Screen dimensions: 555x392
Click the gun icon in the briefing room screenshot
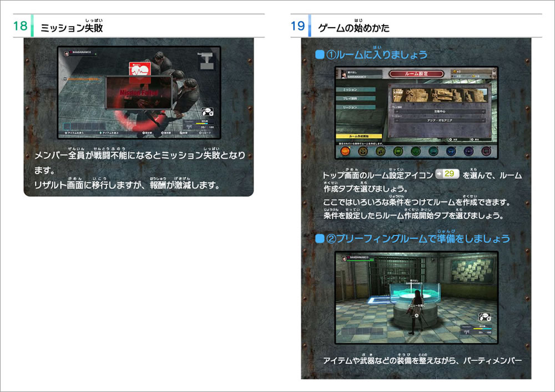(467, 332)
